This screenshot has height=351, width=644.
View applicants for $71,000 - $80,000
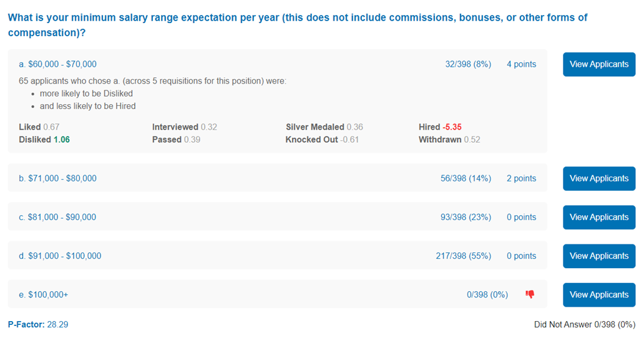click(x=599, y=178)
